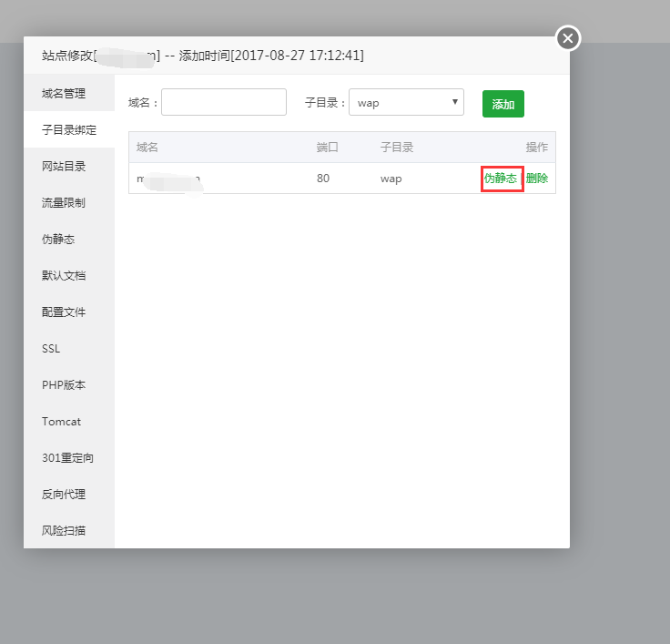
Task: Open the 伪静态 sidebar tab
Action: (x=69, y=239)
